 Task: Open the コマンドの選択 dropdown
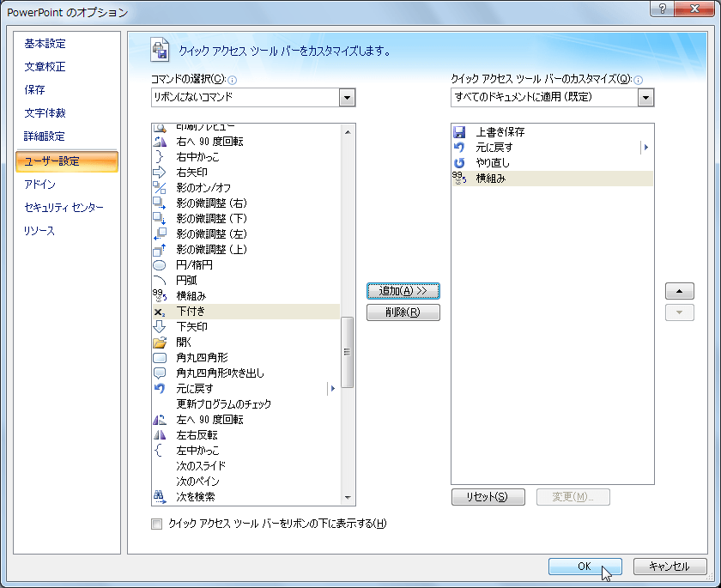[347, 98]
